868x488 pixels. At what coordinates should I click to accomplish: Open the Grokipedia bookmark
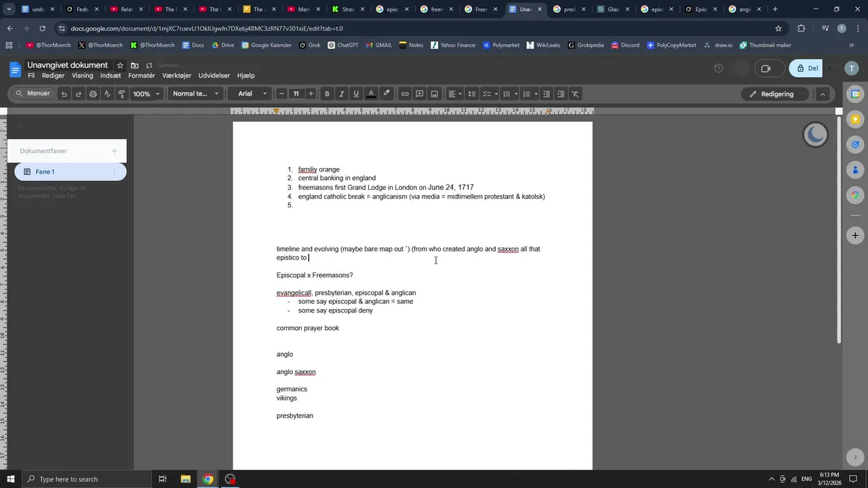pyautogui.click(x=585, y=45)
